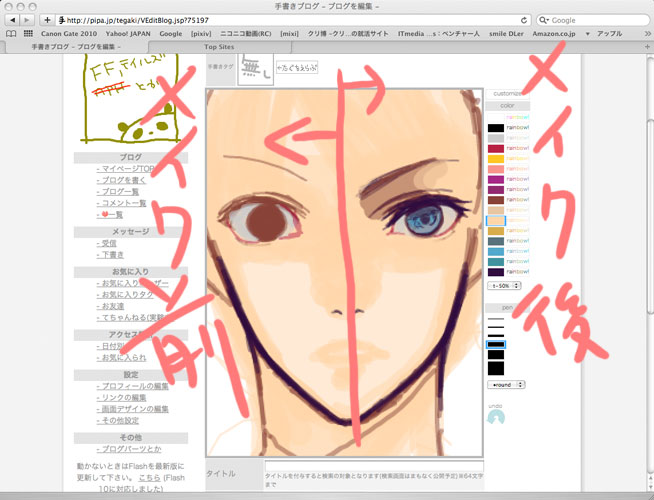This screenshot has height=500, width=654.
Task: Click the タグをえらぶ tag chooser button
Action: (x=297, y=67)
